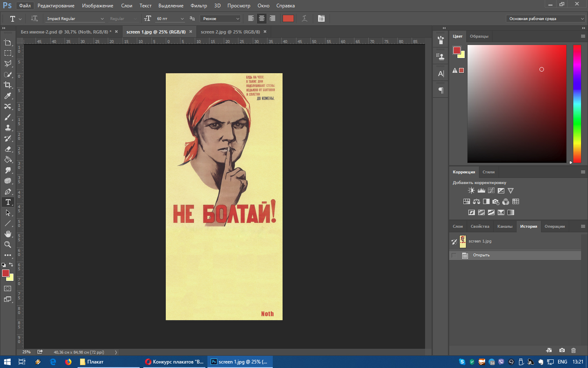Open anti-aliasing dropdown Резкое

coord(220,19)
